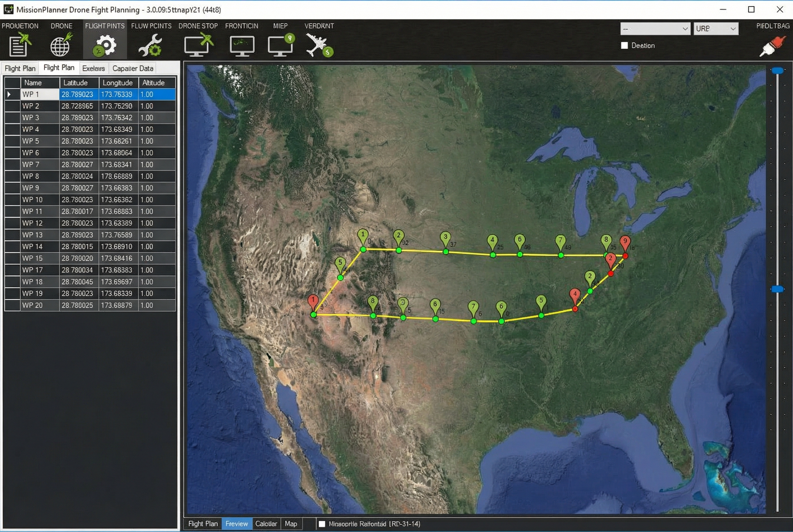Open the FRONTICIN monitor icon
The width and height of the screenshot is (793, 532).
[x=242, y=45]
